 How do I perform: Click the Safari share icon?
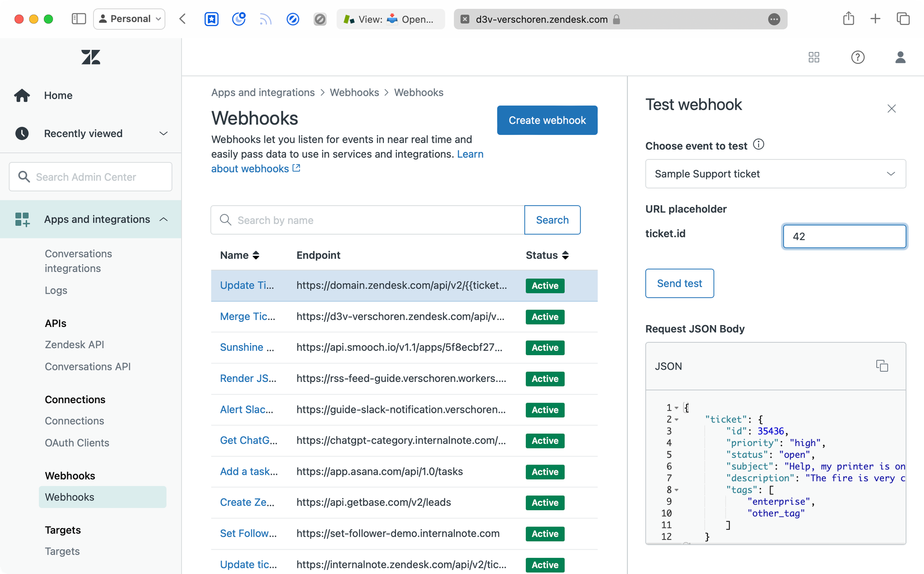click(x=848, y=19)
